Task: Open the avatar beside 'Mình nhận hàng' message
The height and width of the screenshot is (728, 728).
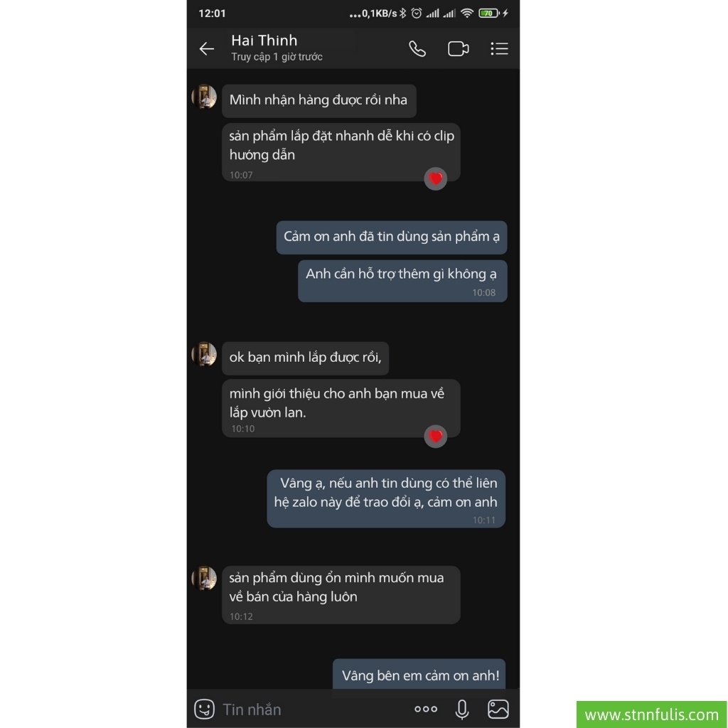Action: pyautogui.click(x=204, y=97)
